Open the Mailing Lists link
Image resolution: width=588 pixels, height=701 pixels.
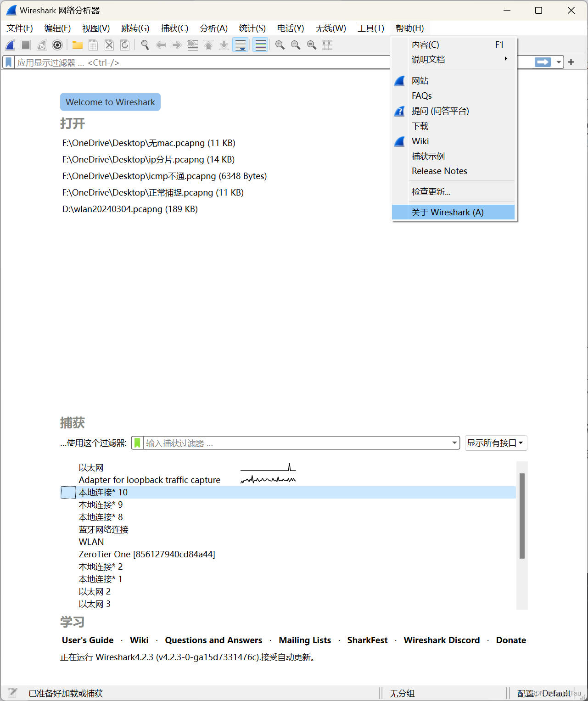click(305, 640)
